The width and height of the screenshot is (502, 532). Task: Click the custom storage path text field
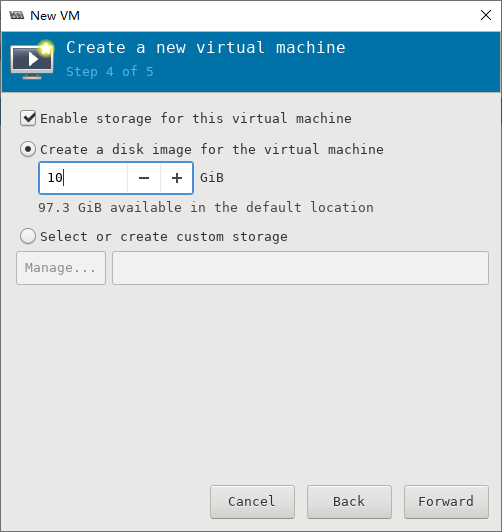coord(301,268)
